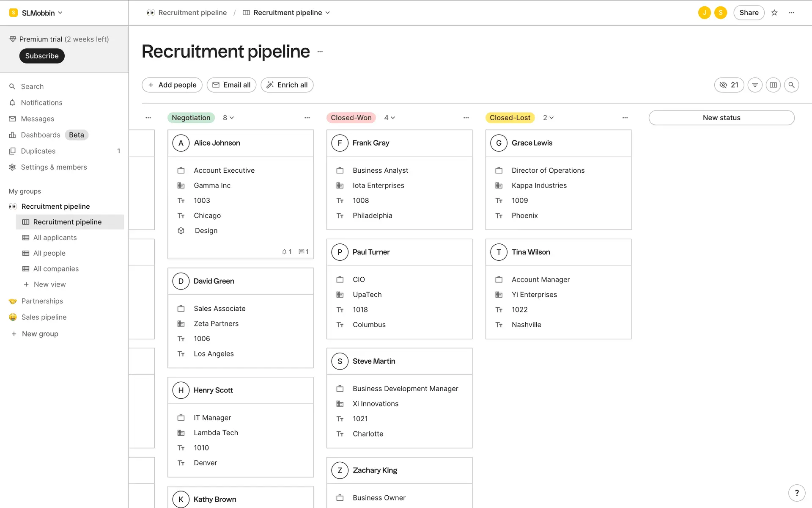Open the SLMobbin workspace dropdown
The image size is (812, 508).
[38, 13]
